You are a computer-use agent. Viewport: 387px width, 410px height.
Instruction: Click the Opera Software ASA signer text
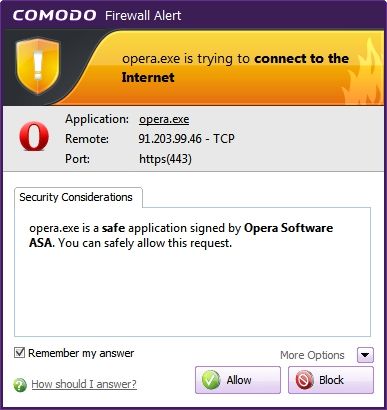(181, 235)
